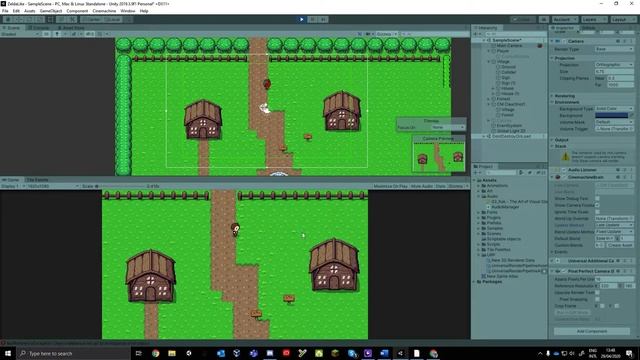Viewport: 640px width, 360px height.
Task: Open the Background color swatch
Action: [611, 116]
